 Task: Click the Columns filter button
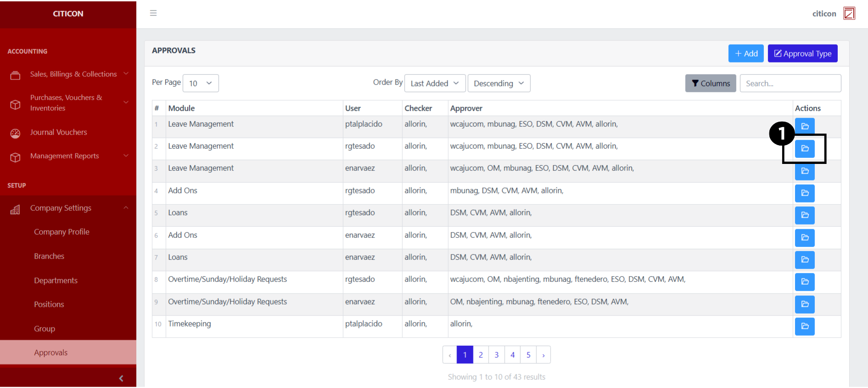(x=710, y=84)
